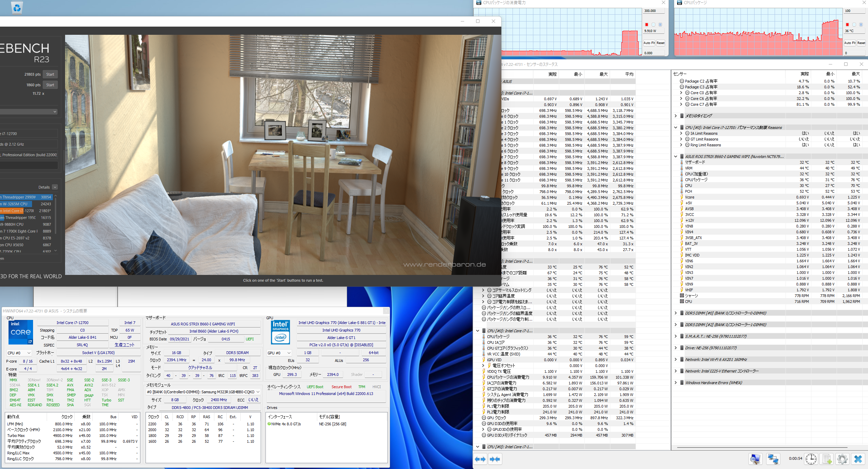
Task: Click the Intel Graphics logo in GPU section
Action: coord(280,332)
